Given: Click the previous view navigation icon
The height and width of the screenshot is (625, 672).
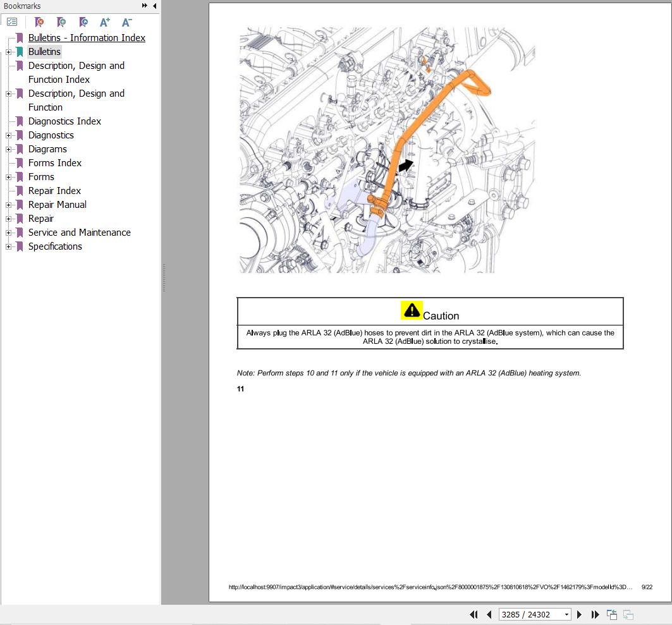Looking at the screenshot, I should click(611, 614).
